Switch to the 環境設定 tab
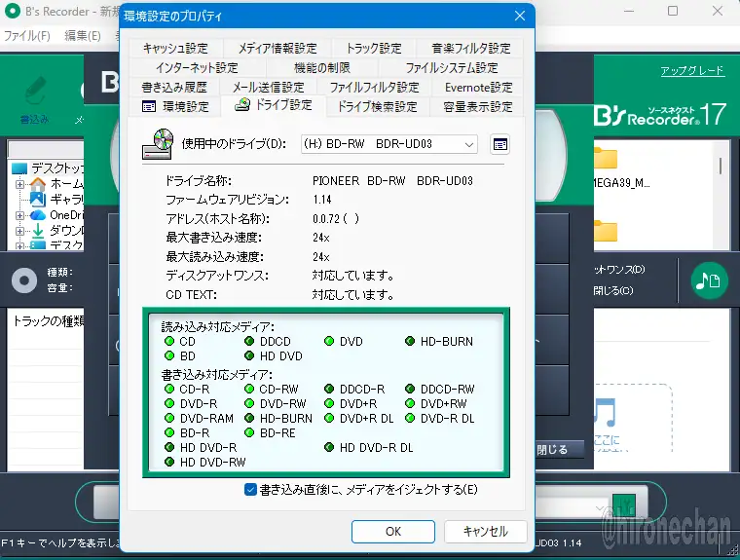The image size is (740, 560). 175,106
